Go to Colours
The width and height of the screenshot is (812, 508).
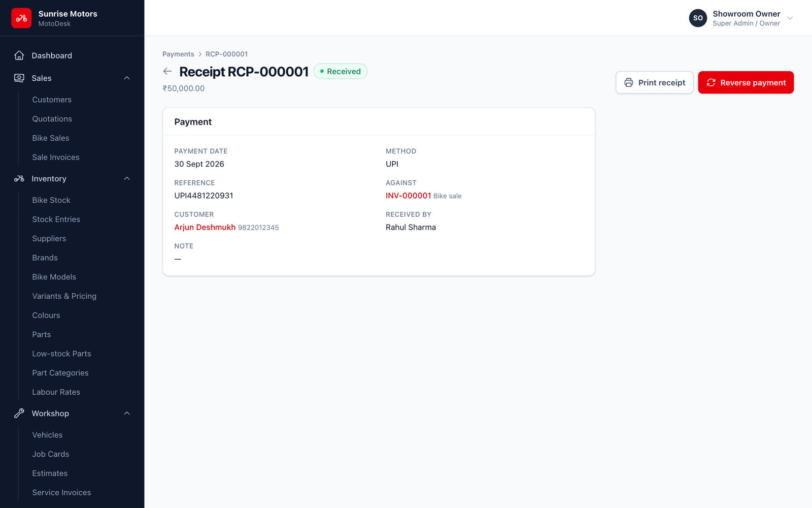pyautogui.click(x=46, y=315)
